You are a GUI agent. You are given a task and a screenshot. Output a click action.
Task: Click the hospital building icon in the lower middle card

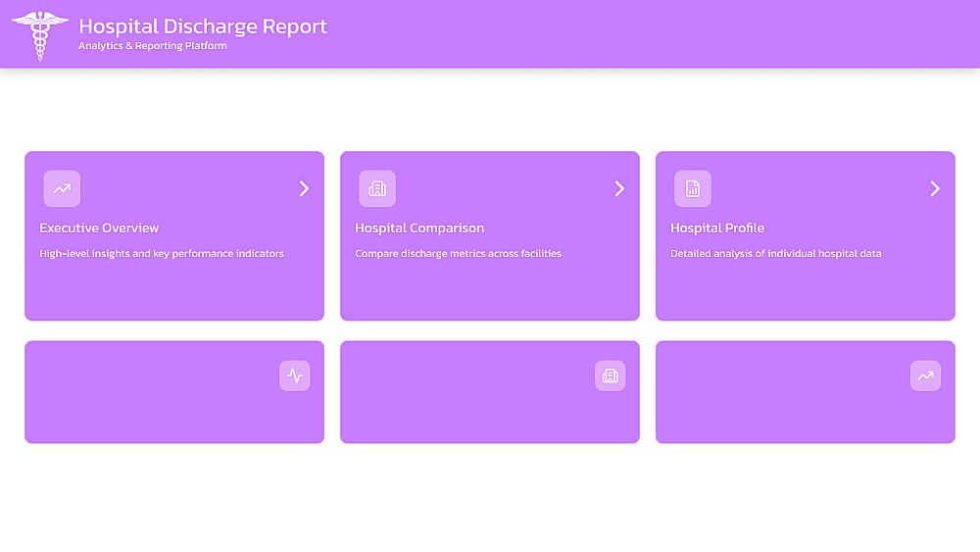(610, 376)
